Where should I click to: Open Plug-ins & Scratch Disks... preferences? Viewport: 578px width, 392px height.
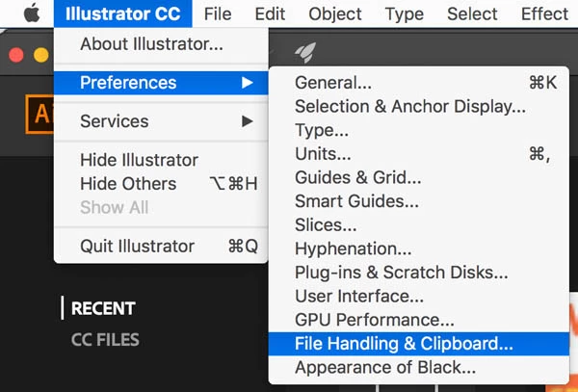(419, 273)
